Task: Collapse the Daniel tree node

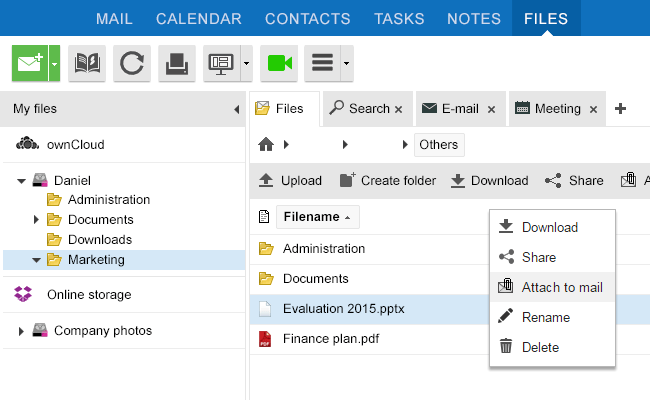Action: pos(21,181)
